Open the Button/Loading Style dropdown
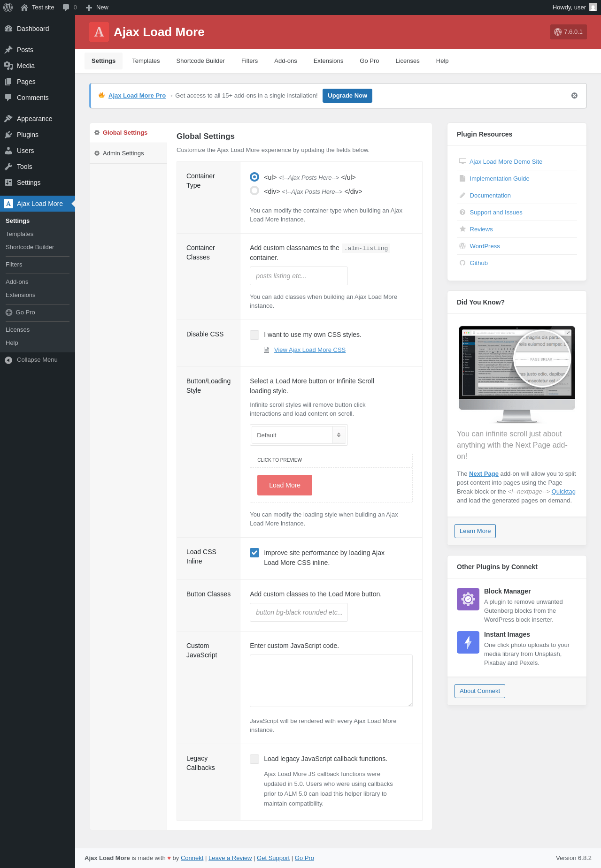The width and height of the screenshot is (601, 868). click(299, 435)
